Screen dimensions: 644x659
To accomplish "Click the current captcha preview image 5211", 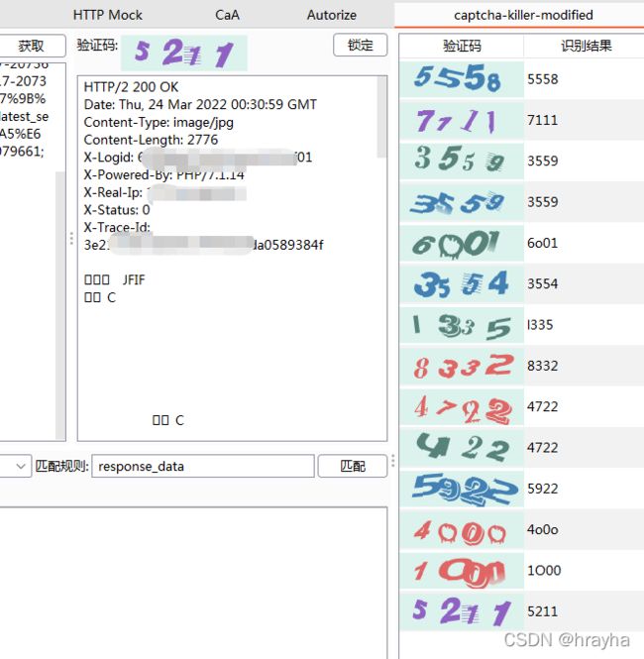I will point(184,54).
